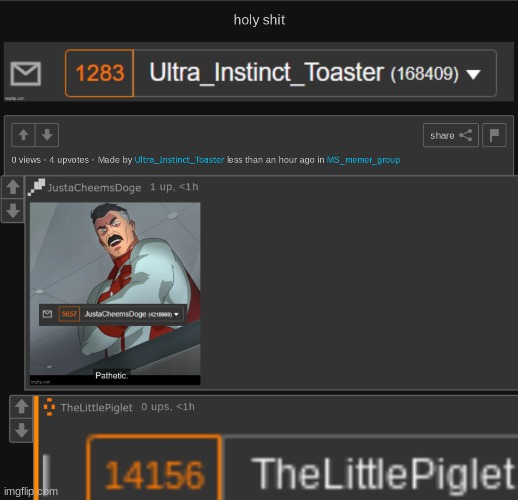Click the share button
The height and width of the screenshot is (500, 518).
[451, 135]
